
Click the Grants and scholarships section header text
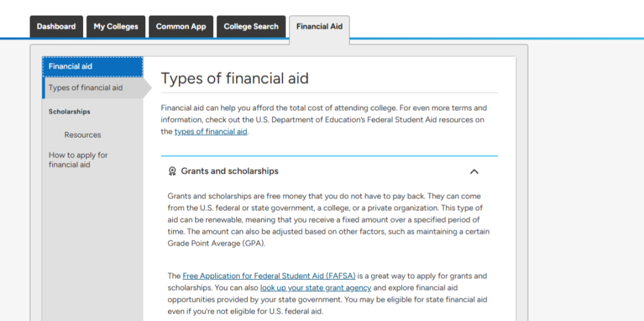(x=230, y=171)
